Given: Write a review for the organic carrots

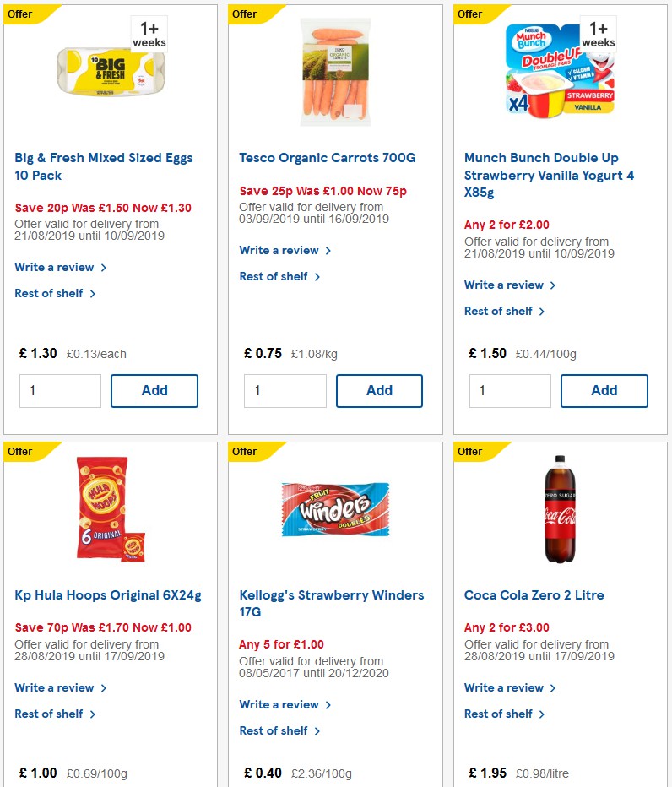Looking at the screenshot, I should [x=279, y=251].
